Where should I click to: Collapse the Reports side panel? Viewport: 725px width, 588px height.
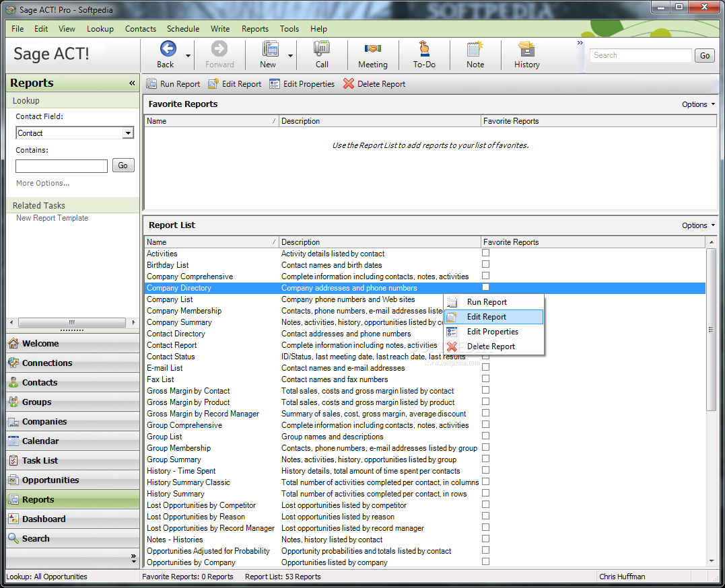tap(132, 83)
